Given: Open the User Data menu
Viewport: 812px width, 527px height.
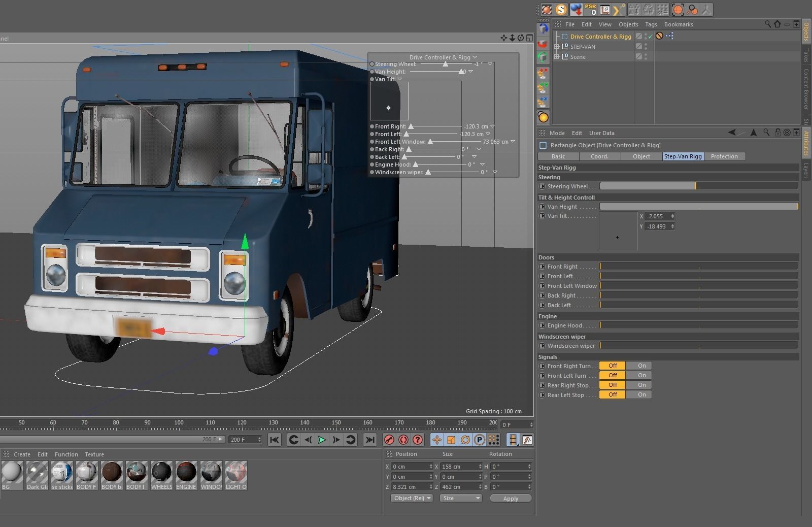Looking at the screenshot, I should [602, 133].
